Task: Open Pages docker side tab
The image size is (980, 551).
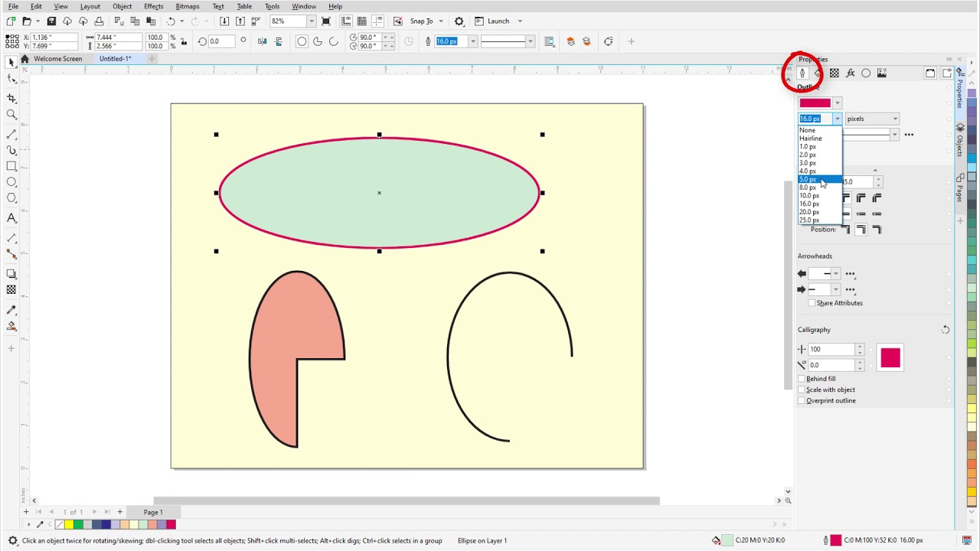Action: [960, 188]
